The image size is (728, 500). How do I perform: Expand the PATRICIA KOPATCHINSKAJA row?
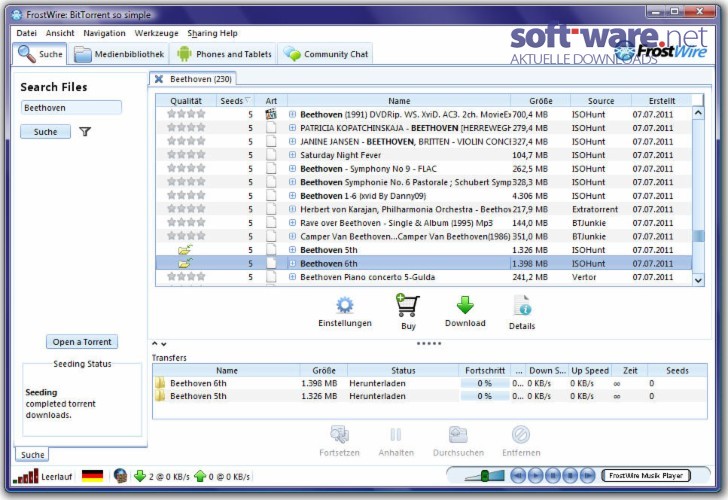pos(292,128)
